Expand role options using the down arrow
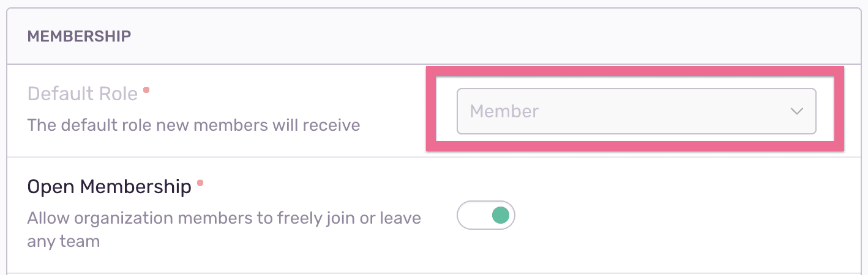This screenshot has width=868, height=275. pyautogui.click(x=796, y=111)
